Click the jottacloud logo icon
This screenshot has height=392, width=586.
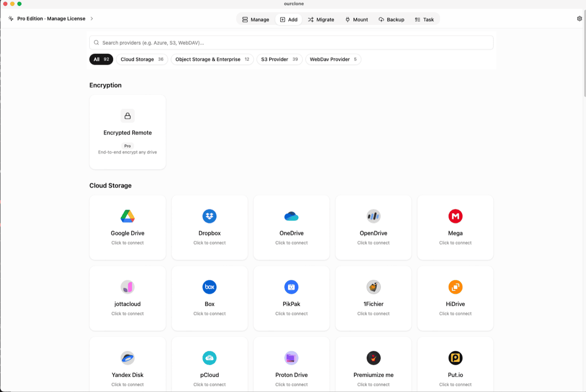pyautogui.click(x=127, y=287)
